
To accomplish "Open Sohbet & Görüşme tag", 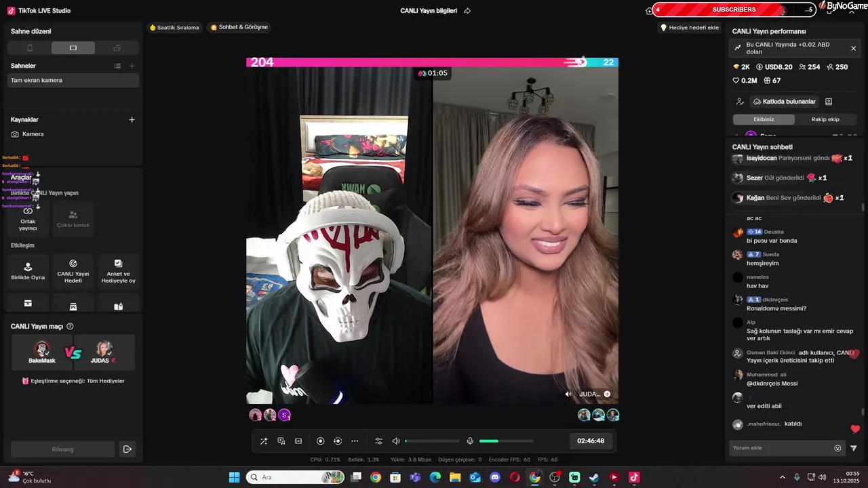I will pyautogui.click(x=239, y=28).
